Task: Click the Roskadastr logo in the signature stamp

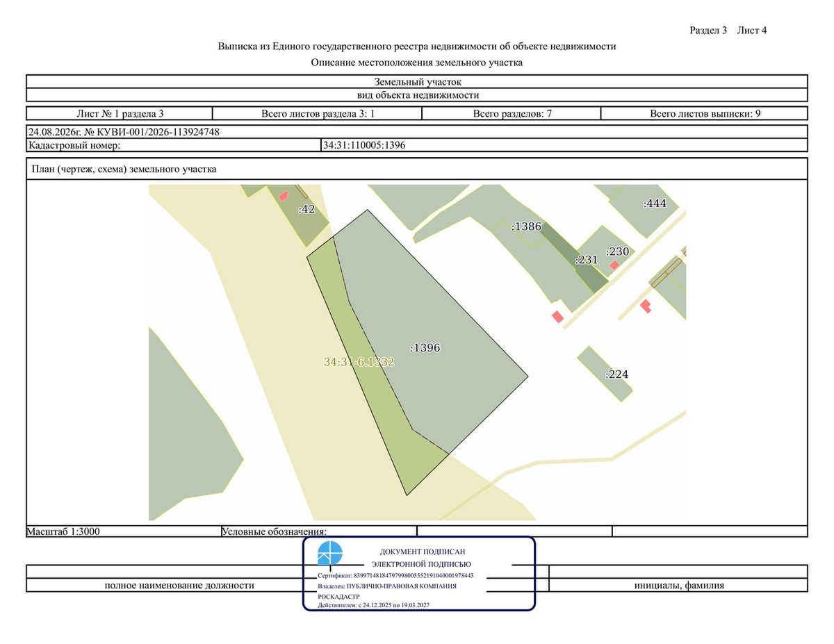Action: coord(330,554)
